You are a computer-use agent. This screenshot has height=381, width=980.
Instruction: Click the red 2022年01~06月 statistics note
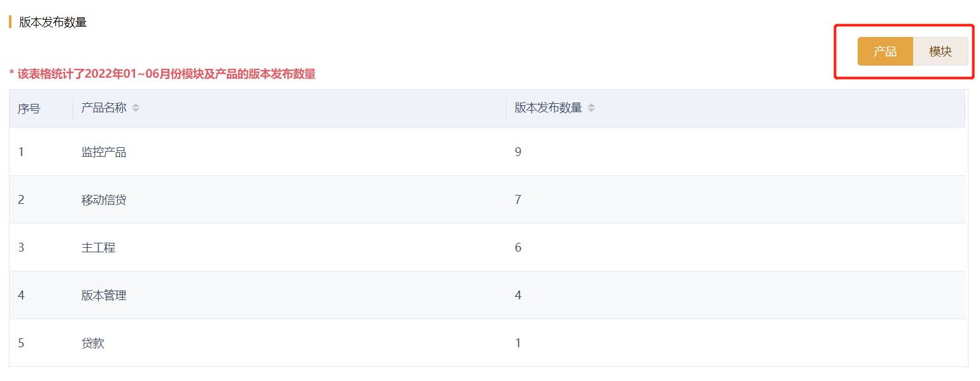point(162,74)
